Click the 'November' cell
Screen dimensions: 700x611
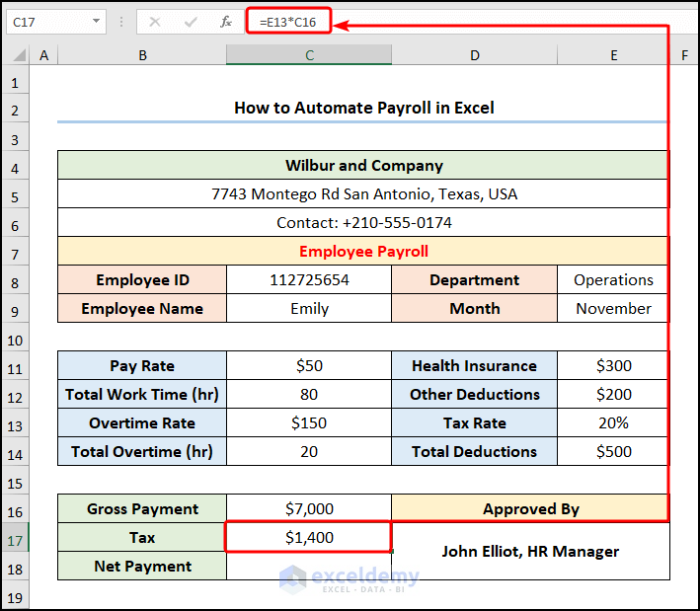coord(613,308)
